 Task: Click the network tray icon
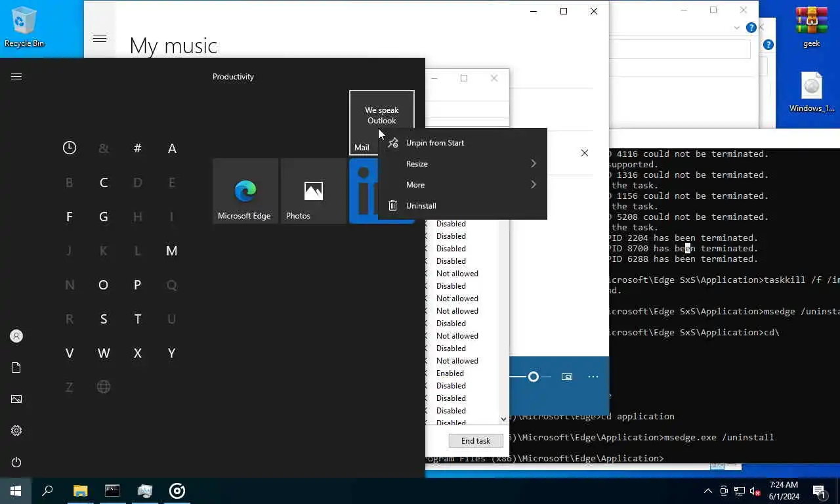(x=739, y=491)
